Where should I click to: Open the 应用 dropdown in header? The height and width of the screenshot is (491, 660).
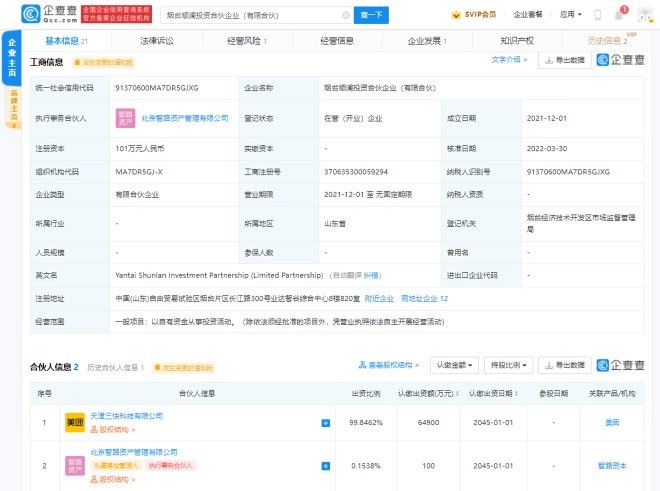570,15
